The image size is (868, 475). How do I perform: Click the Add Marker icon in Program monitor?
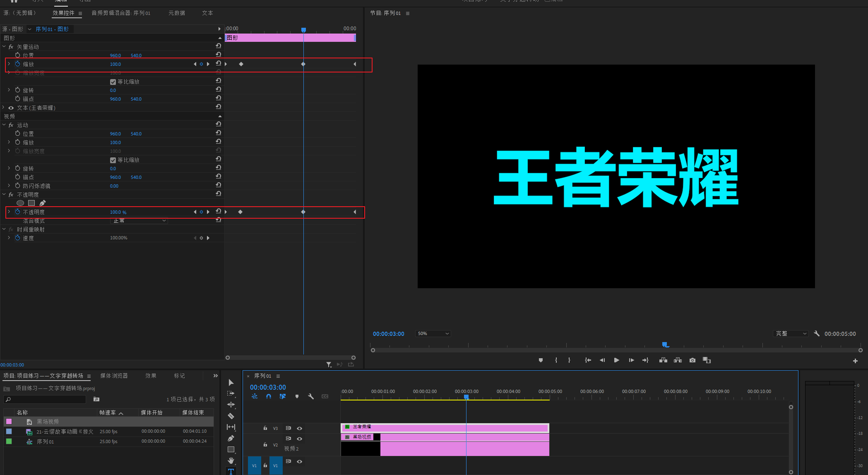click(x=541, y=360)
